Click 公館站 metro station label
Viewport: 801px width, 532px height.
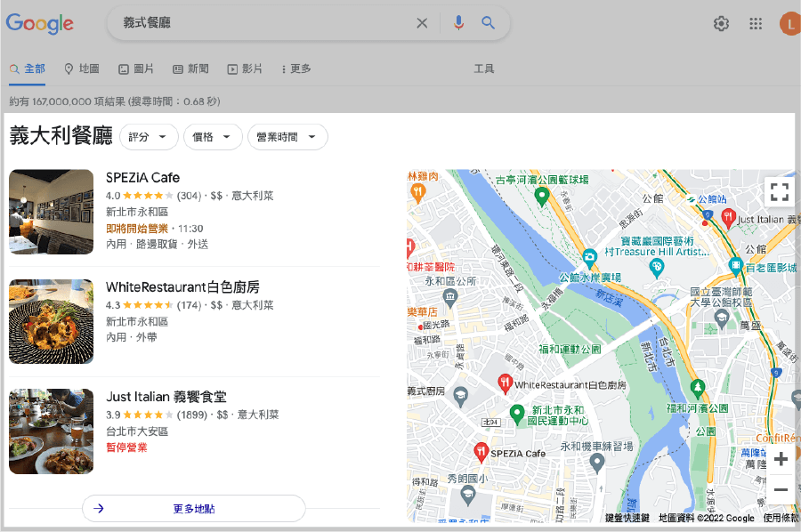click(x=712, y=199)
